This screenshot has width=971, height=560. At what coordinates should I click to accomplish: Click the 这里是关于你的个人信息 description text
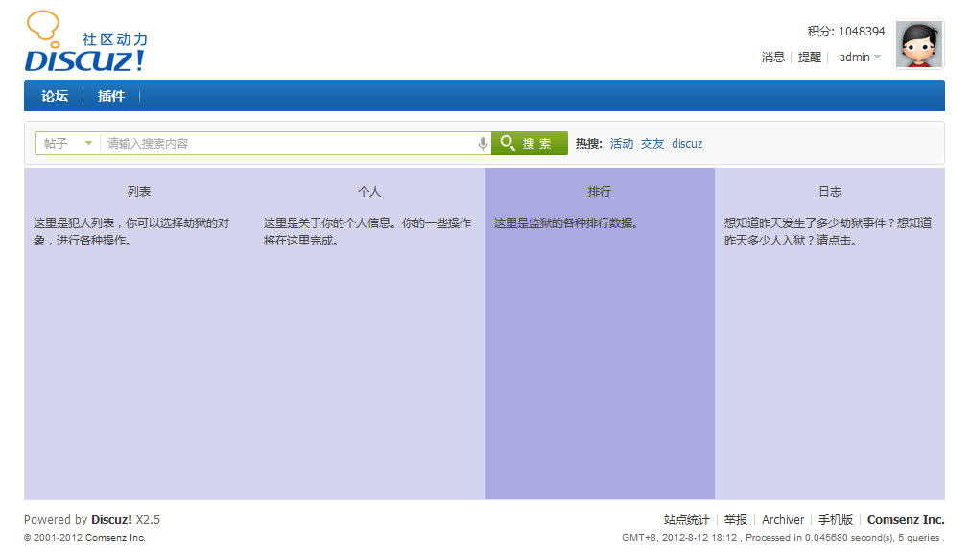tap(367, 232)
